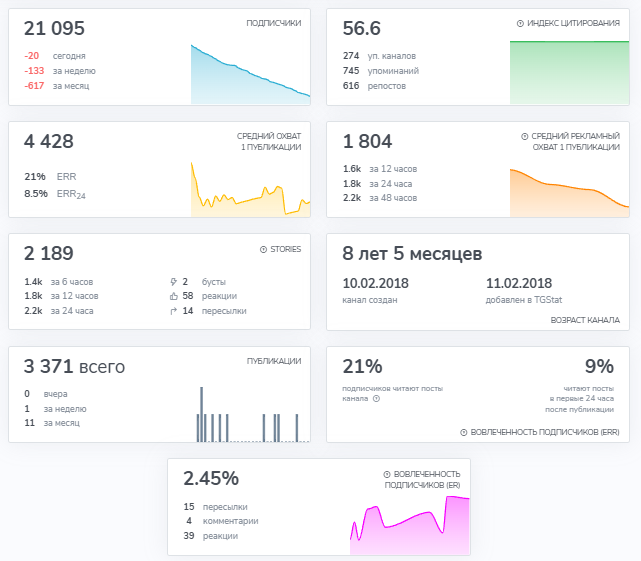The image size is (641, 561).
Task: Click TGStat added date 11.02.2018
Action: coord(519,283)
